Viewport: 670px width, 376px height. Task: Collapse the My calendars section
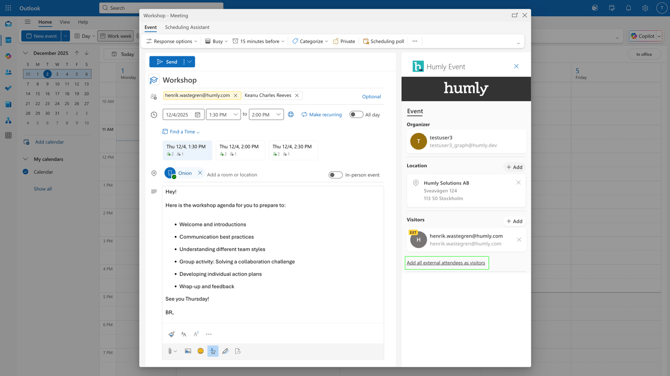point(25,159)
